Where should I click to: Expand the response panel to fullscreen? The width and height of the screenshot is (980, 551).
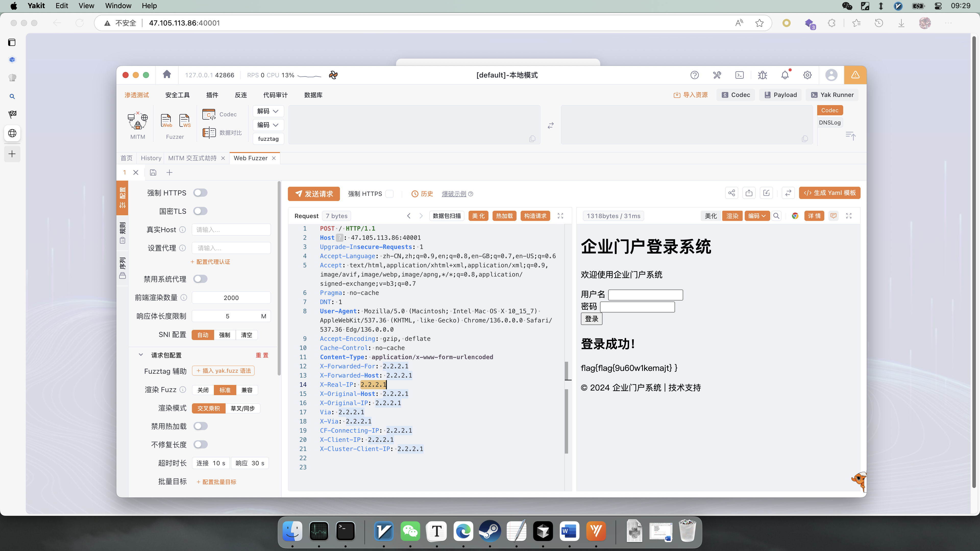[849, 216]
